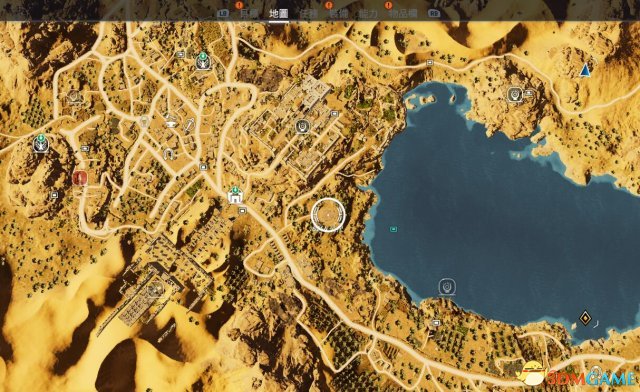
Task: Select the faded icon in the desert ruins
Action: (x=155, y=289)
